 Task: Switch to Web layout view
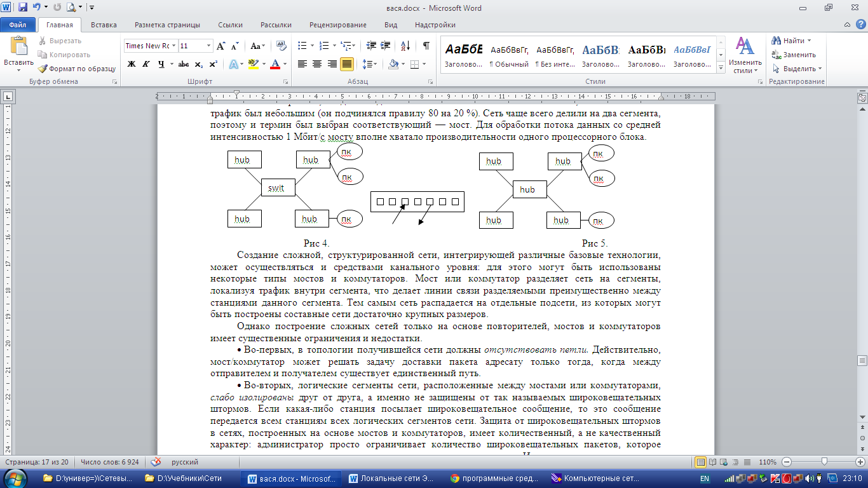click(724, 462)
